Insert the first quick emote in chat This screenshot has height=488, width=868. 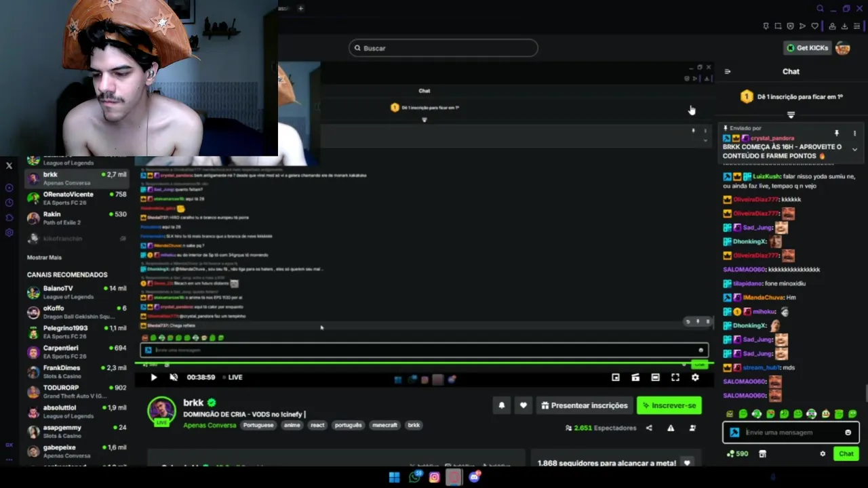point(730,414)
